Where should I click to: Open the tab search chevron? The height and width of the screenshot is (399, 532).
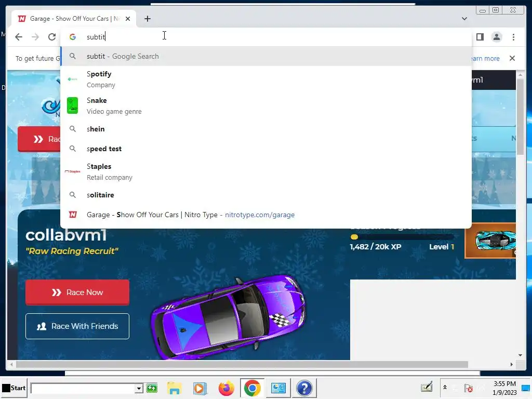point(464,19)
